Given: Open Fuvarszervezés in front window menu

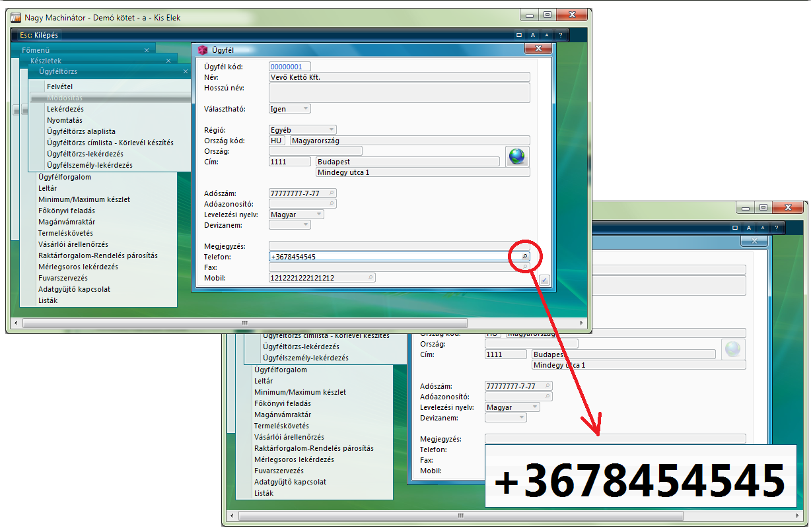Looking at the screenshot, I should [x=63, y=278].
